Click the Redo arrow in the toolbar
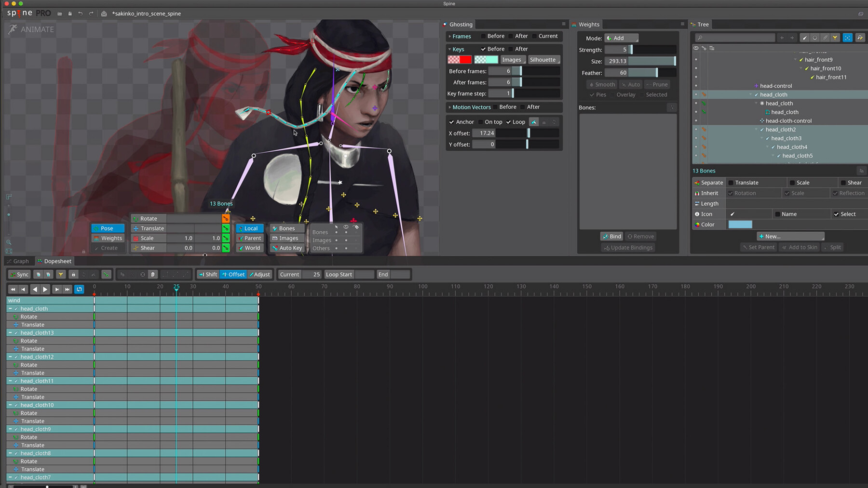Screen dimensions: 868x488 [x=91, y=13]
